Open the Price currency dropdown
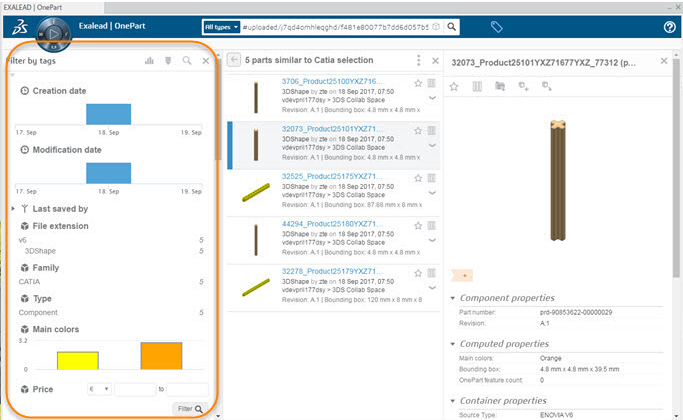683x420 pixels. 99,389
